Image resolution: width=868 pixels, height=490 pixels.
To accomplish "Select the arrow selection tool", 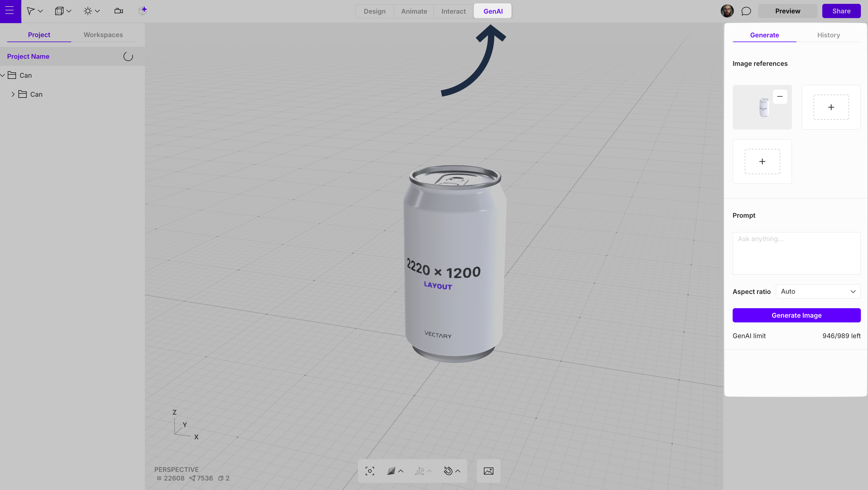I will 31,11.
